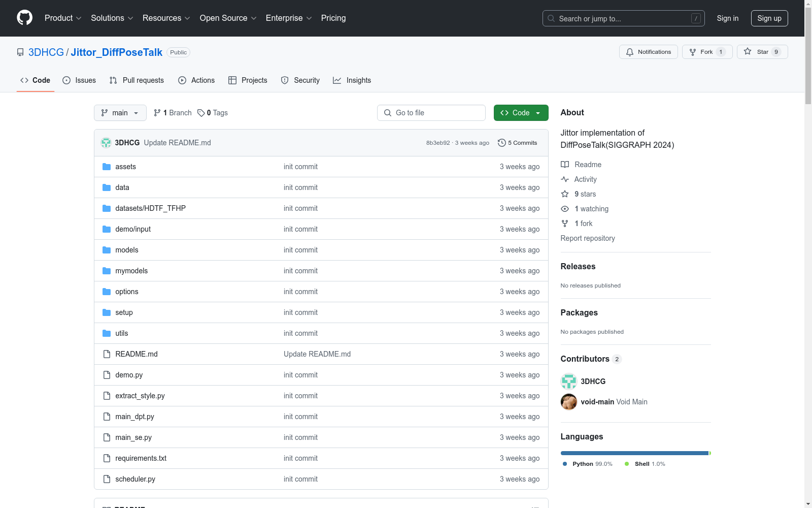Open commit hash 8b3eb92
This screenshot has height=508, width=812.
(x=438, y=143)
